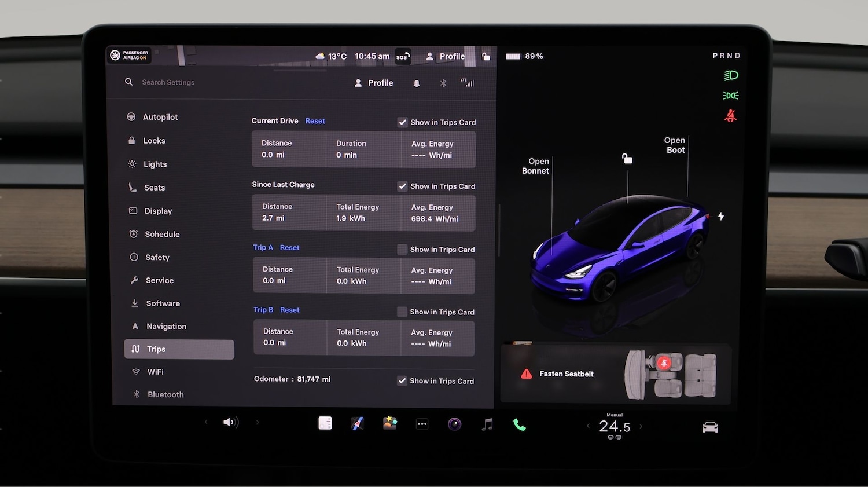Open vehicle controls car icon at bottom right

tap(710, 426)
